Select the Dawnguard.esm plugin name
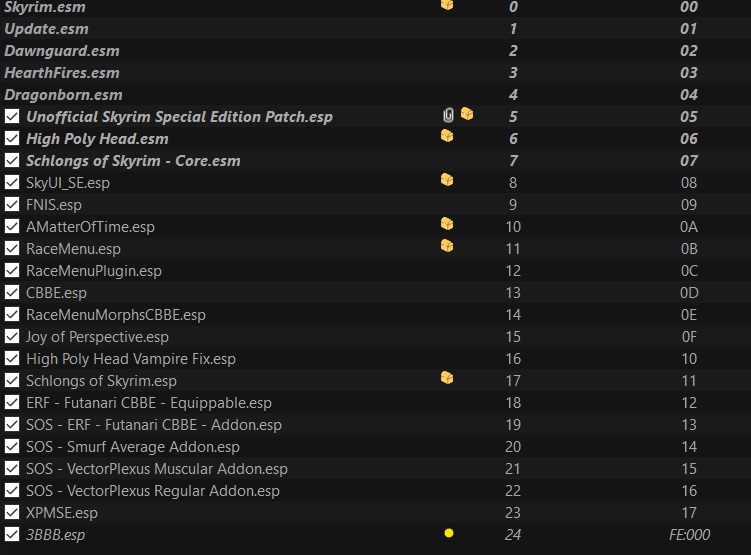This screenshot has width=751, height=555. point(62,51)
